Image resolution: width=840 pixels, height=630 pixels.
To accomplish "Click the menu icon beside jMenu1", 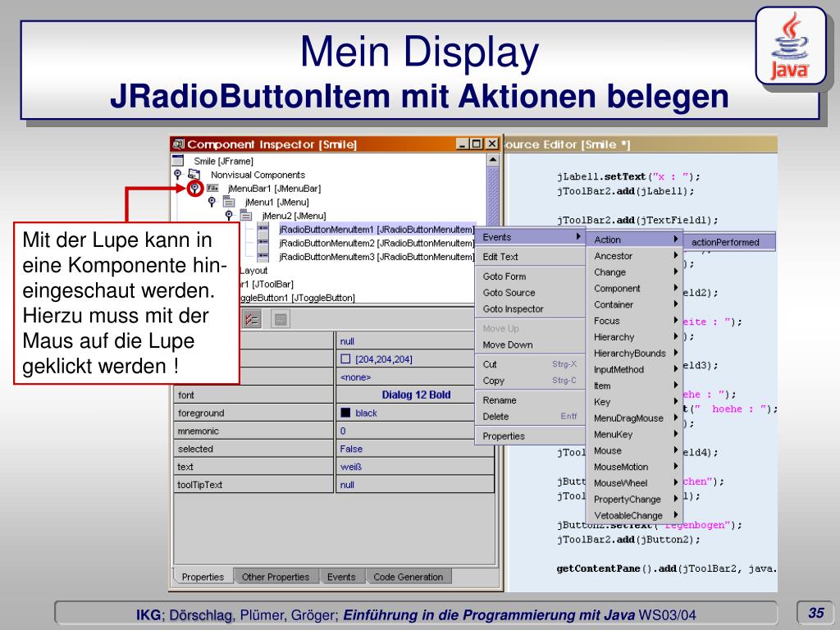I will pos(229,202).
